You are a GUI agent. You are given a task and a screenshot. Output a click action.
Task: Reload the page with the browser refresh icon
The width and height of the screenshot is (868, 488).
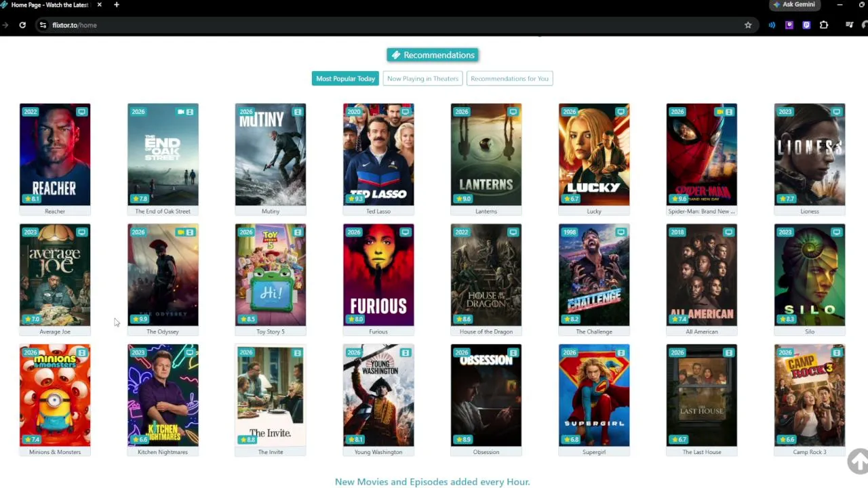click(22, 25)
